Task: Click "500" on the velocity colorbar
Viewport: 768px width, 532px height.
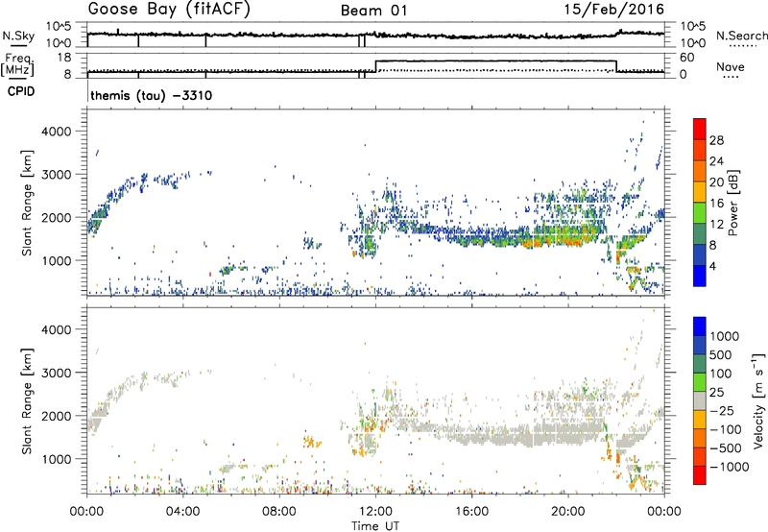Action: [x=721, y=354]
